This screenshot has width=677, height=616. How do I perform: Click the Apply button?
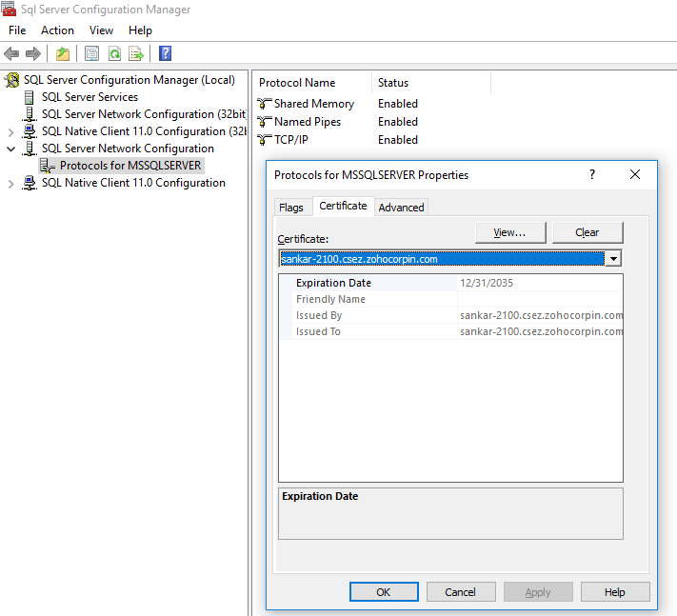(538, 592)
